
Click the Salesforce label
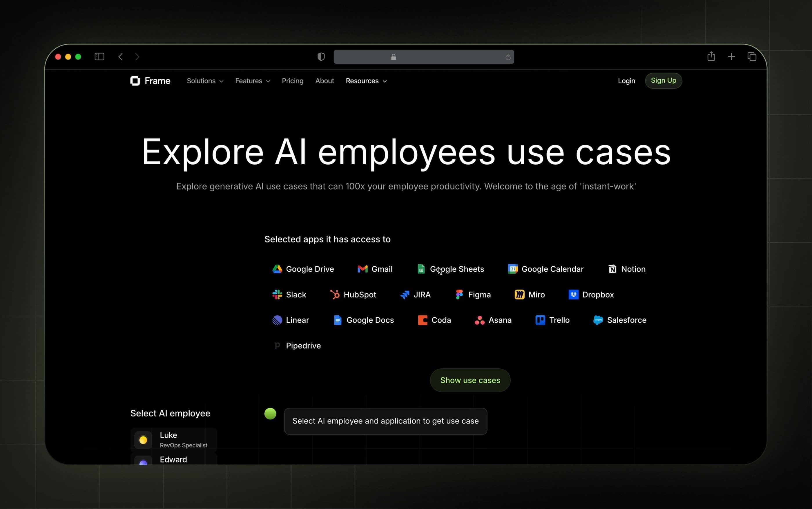[626, 320]
